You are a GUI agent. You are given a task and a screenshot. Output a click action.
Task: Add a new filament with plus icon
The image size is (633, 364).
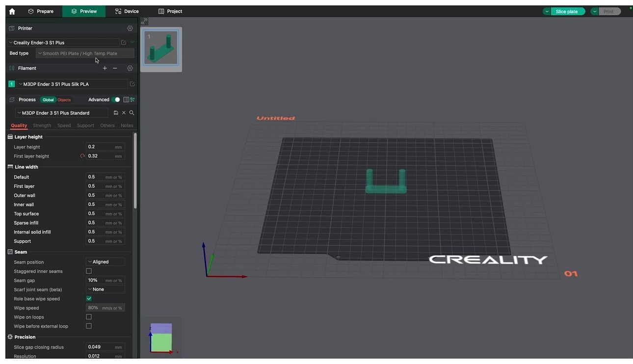tap(105, 68)
